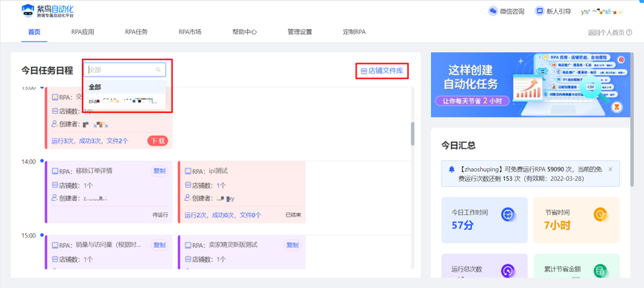This screenshot has height=288, width=644.
Task: Click RPA icon on ipi测试 card
Action: (188, 171)
